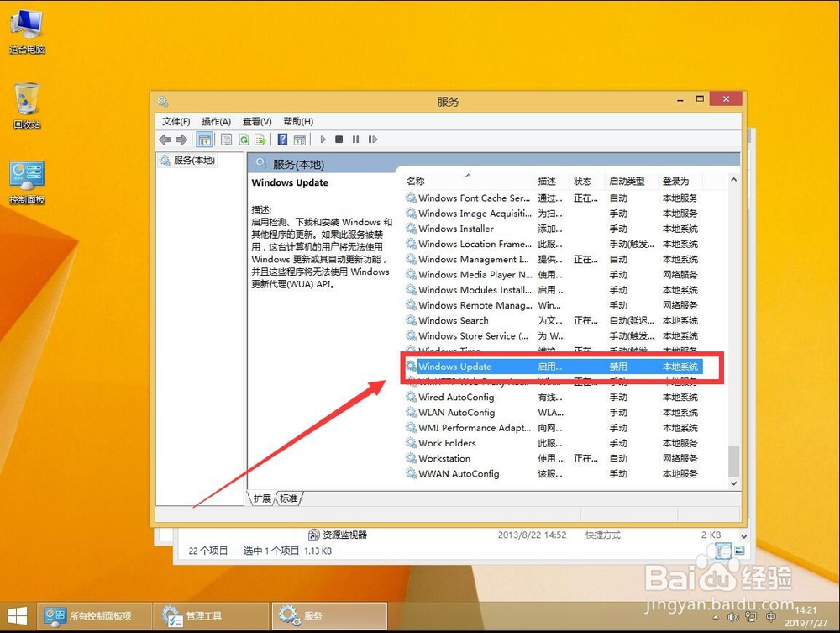Click the services list scroll down arrow
This screenshot has width=840, height=633.
click(734, 483)
